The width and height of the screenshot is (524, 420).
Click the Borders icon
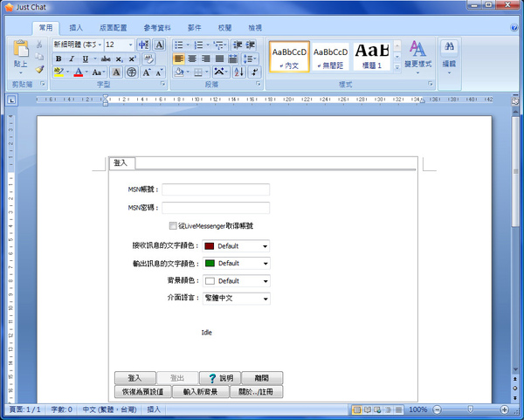point(198,72)
